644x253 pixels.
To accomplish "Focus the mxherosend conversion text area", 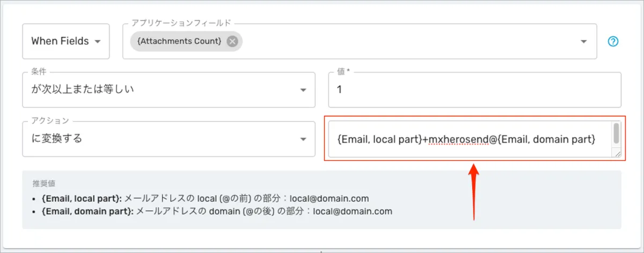I will point(467,139).
